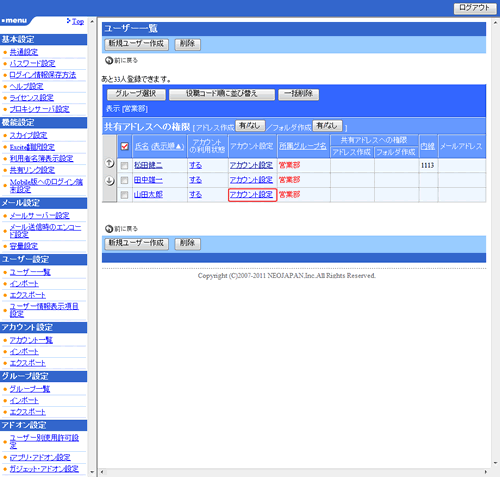The image size is (500, 477).
Task: Click the ログアウト button
Action: click(x=474, y=8)
